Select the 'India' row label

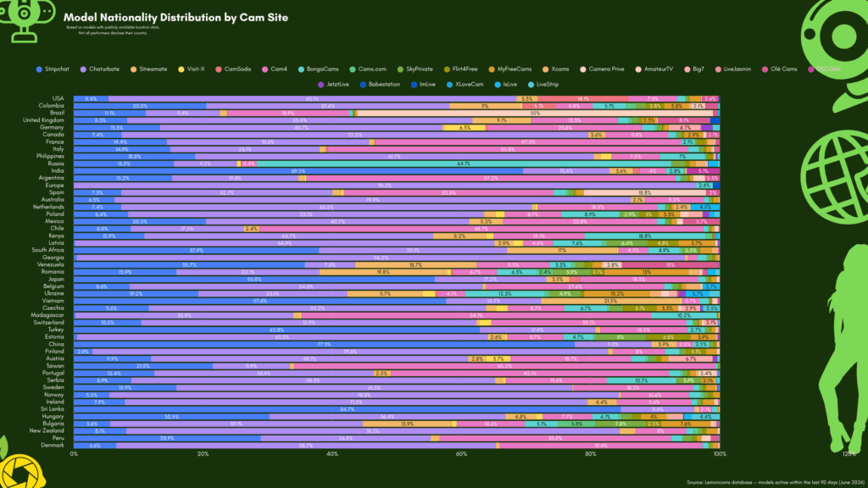[58, 170]
